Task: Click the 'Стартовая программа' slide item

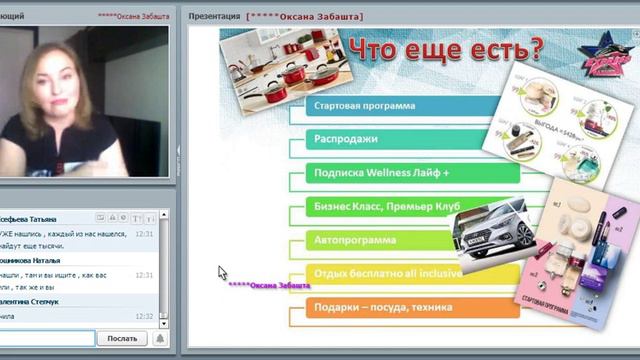Action: 403,106
